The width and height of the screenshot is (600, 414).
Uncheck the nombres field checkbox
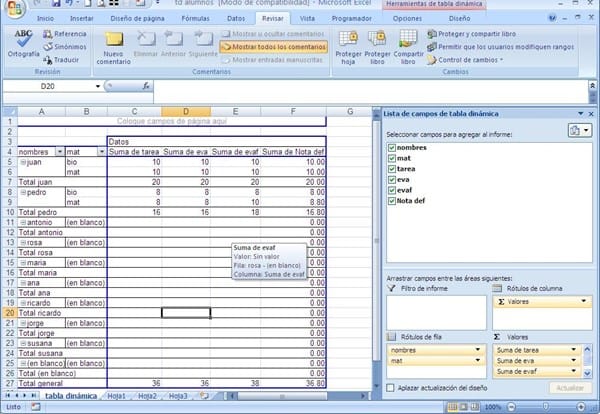(391, 148)
